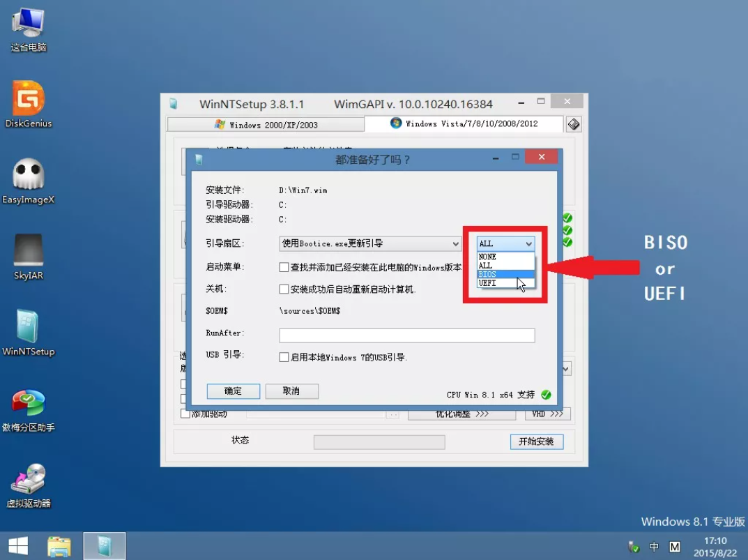Tick 启用本地Windows 7的USB引导 checkbox
This screenshot has height=560, width=748.
[284, 357]
